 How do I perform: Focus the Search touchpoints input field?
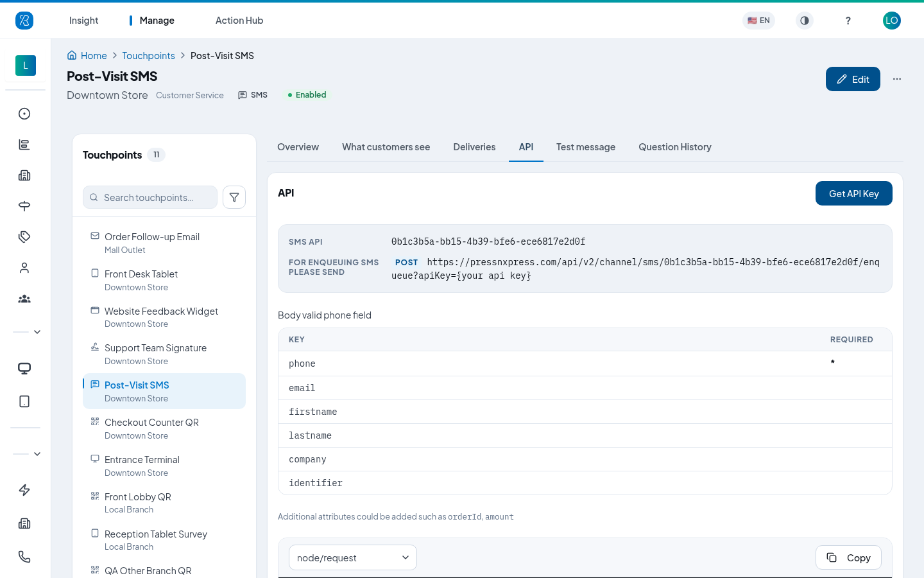(150, 197)
